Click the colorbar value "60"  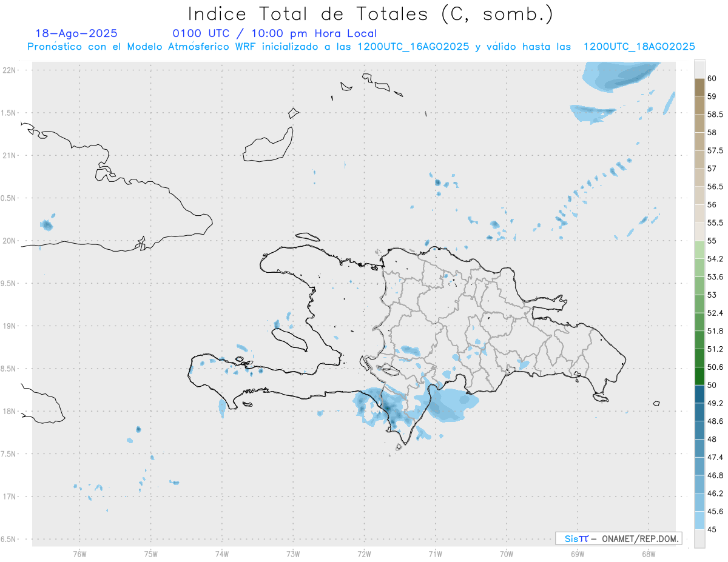coord(712,78)
